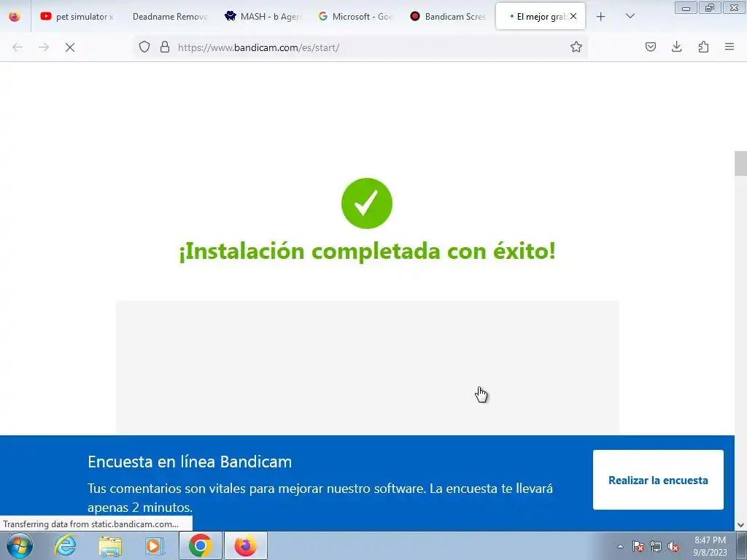Click the Firefox View icon in tab strip
The width and height of the screenshot is (747, 560).
(x=15, y=16)
